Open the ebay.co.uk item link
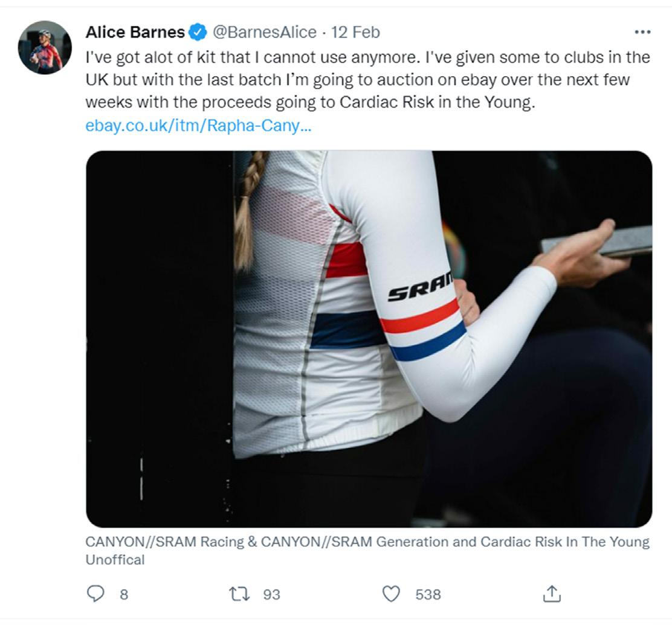This screenshot has width=672, height=625. pos(199,126)
